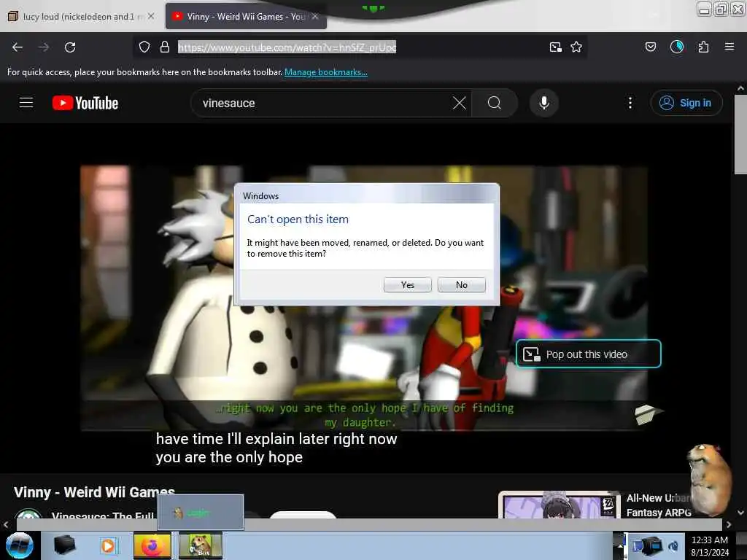Click the taskbar window preview thumbnail
Image resolution: width=747 pixels, height=560 pixels.
(201, 513)
